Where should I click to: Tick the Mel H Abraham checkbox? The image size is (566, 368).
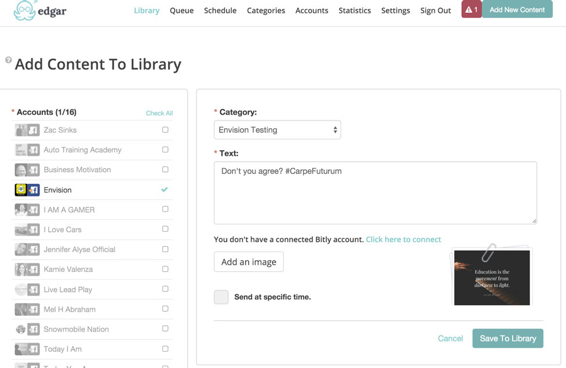tap(165, 309)
